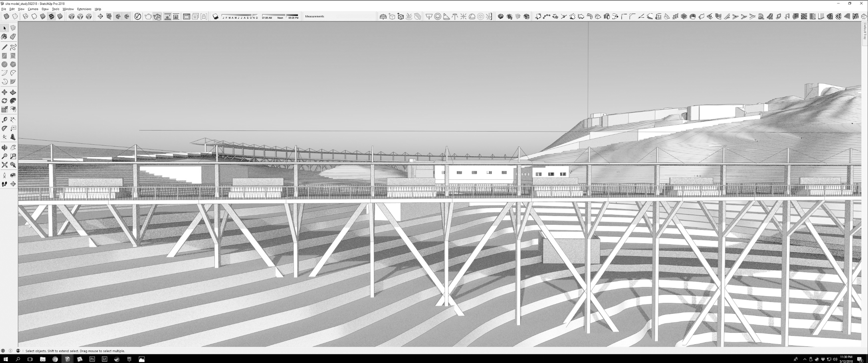868x363 pixels.
Task: Select the Pie arc tool
Action: click(x=13, y=82)
